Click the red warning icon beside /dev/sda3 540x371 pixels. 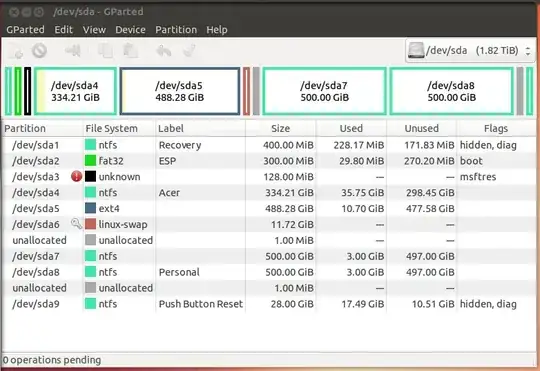(76, 176)
